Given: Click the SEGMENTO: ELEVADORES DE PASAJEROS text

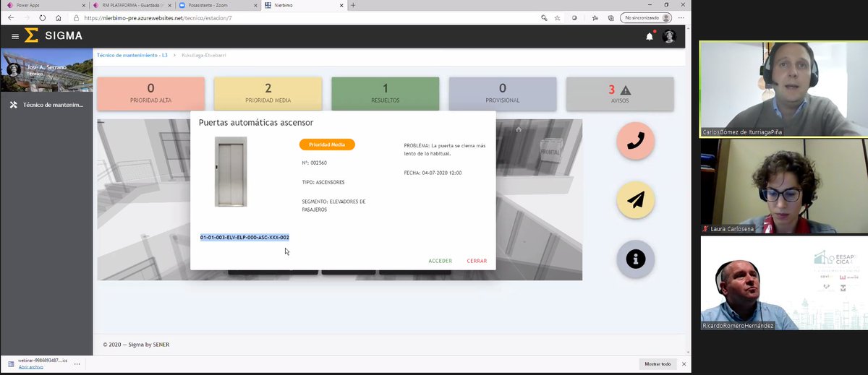Looking at the screenshot, I should (x=333, y=205).
